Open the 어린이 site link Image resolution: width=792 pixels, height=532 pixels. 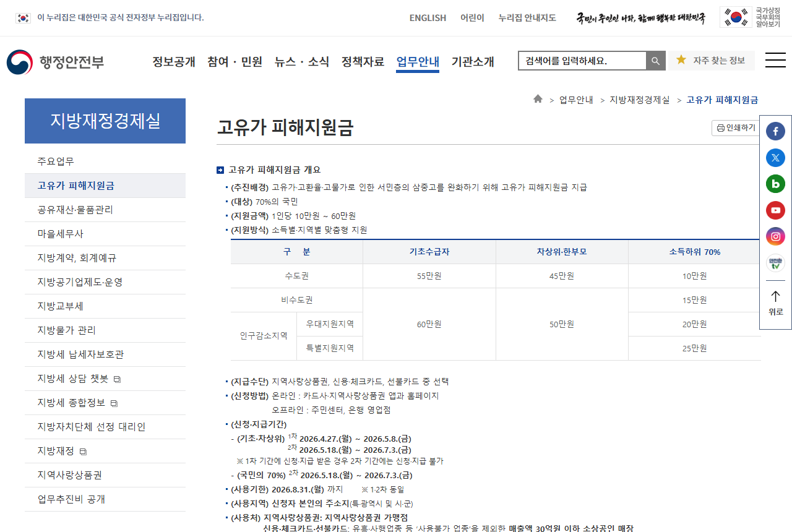tap(472, 18)
